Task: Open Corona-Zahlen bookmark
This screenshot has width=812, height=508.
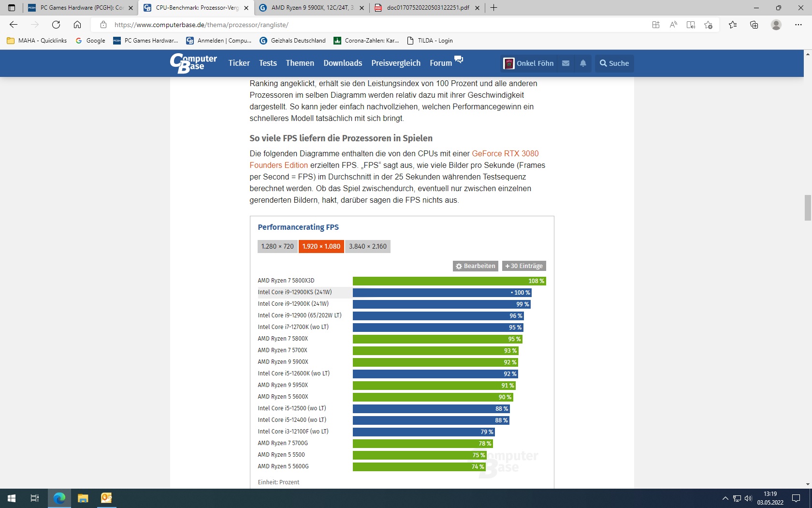Action: pos(366,41)
